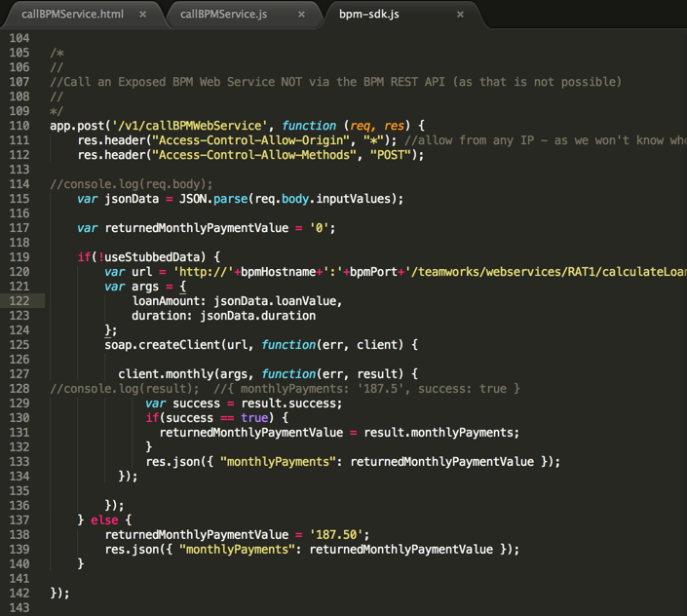Click the function keyword on line 110
The height and width of the screenshot is (616, 687).
point(309,126)
